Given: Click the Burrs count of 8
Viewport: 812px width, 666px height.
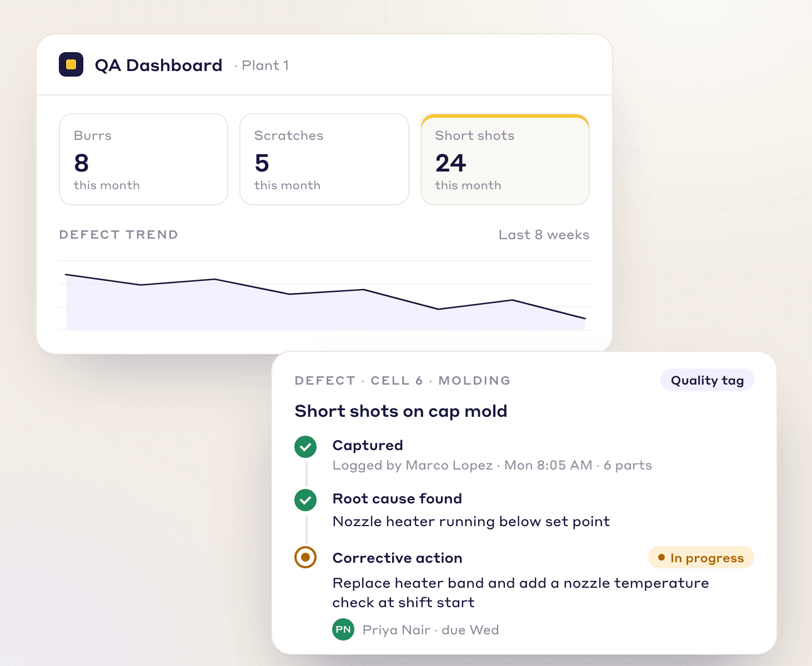Looking at the screenshot, I should click(81, 163).
